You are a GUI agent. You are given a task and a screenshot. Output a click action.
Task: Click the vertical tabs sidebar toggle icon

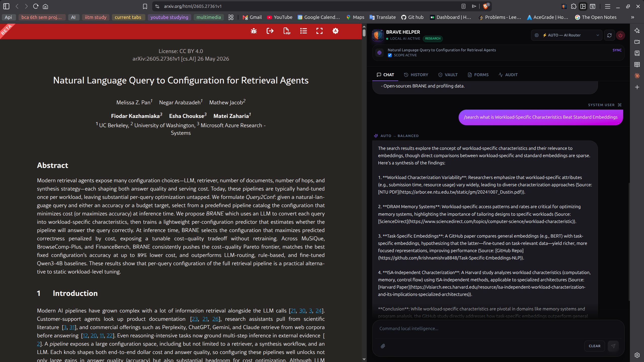click(6, 6)
